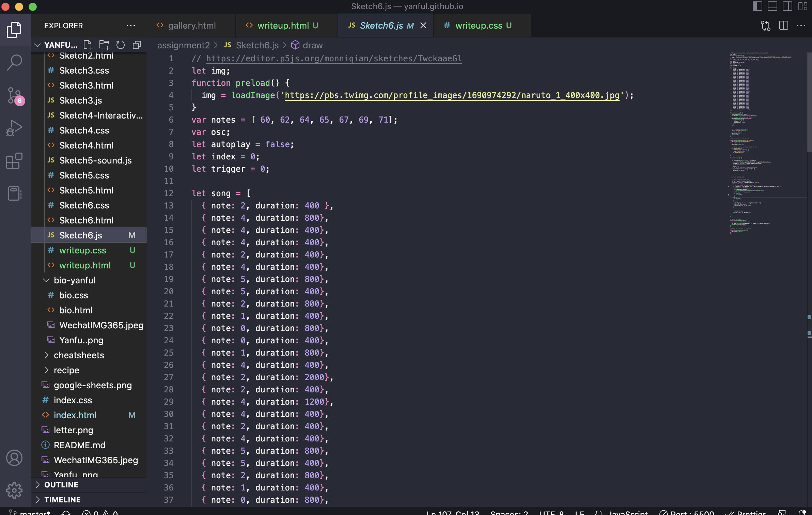Create a new file in Explorer

tap(88, 45)
